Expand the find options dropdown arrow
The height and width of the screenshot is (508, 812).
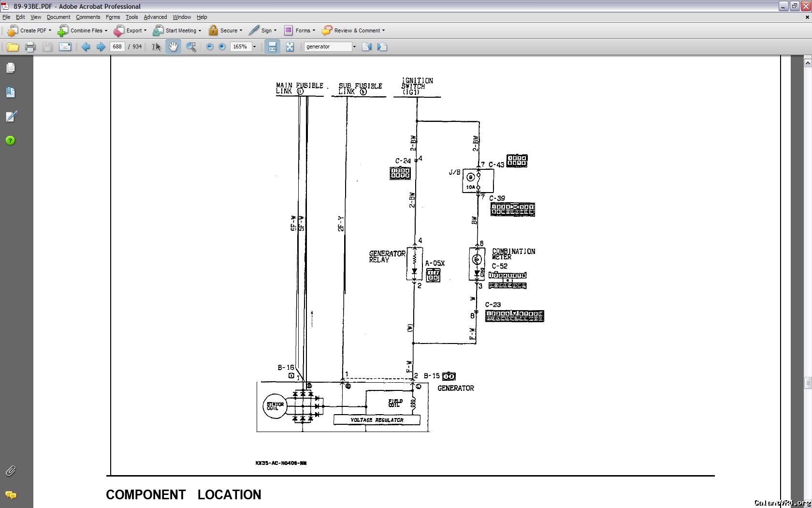pos(354,47)
